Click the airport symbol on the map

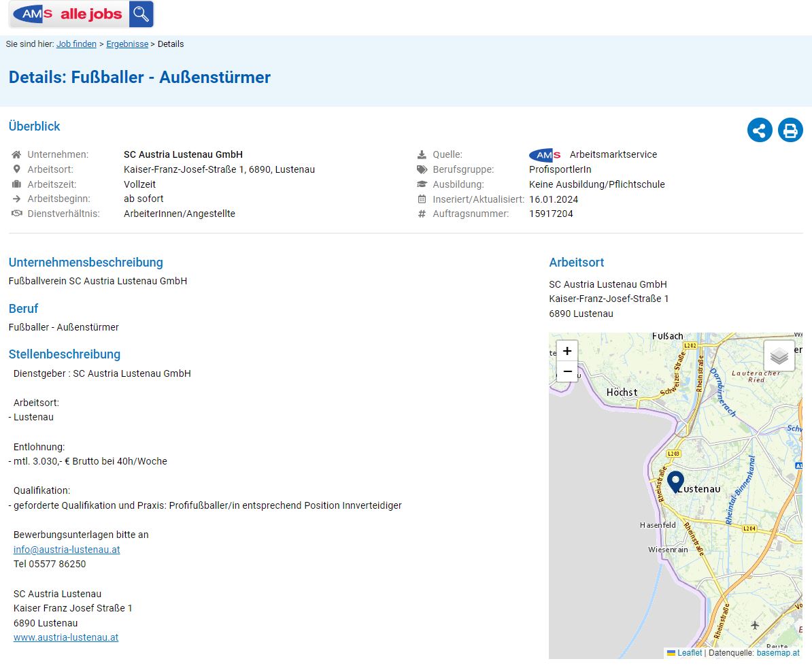[754, 625]
